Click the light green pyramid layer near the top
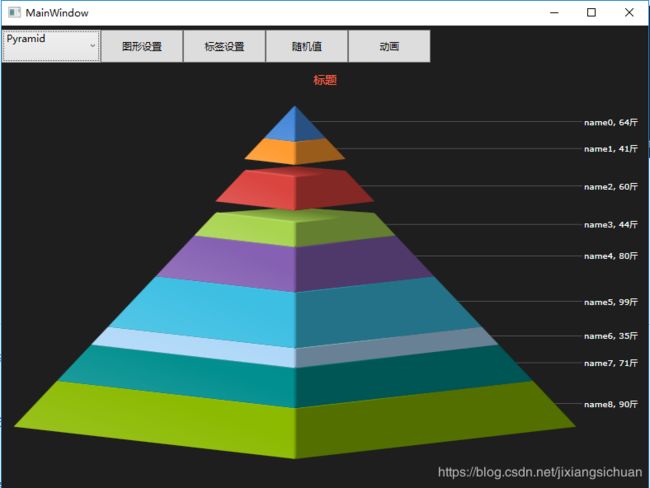The height and width of the screenshot is (488, 650). (295, 229)
